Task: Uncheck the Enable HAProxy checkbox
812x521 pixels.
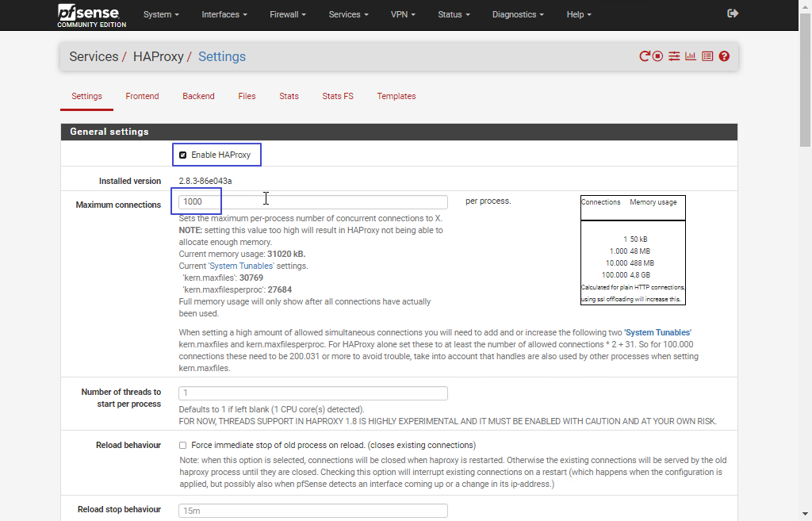Action: point(183,155)
